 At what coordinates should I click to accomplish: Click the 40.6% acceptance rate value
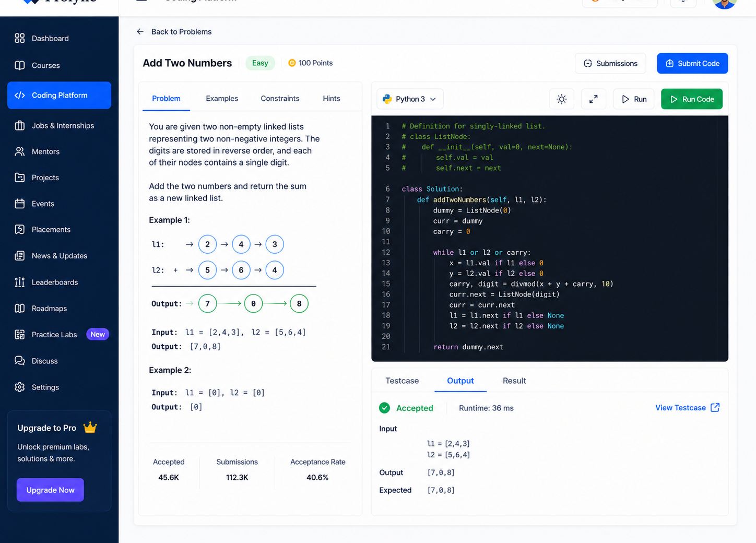tap(317, 477)
